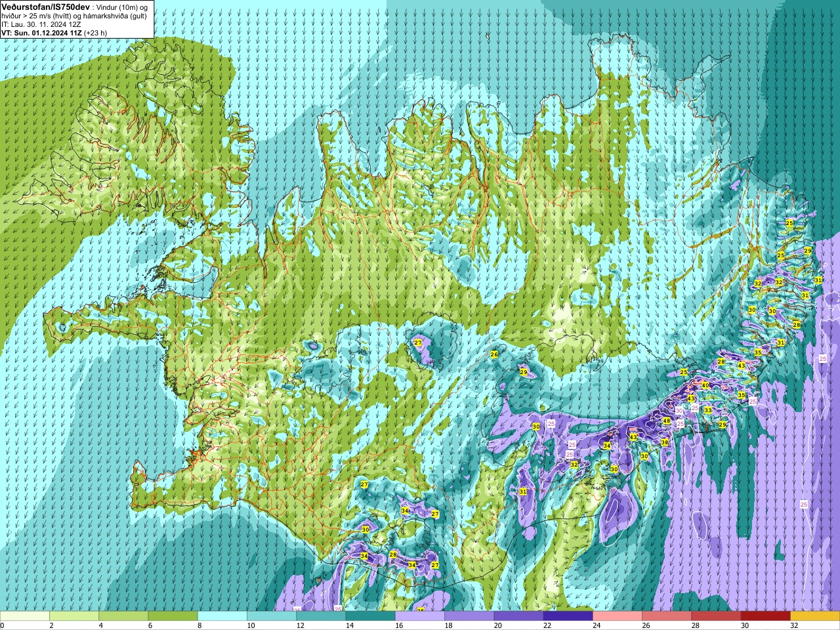The height and width of the screenshot is (630, 840).
Task: Click the 'Veðurstofan/IS750dev' title text
Action: point(46,6)
